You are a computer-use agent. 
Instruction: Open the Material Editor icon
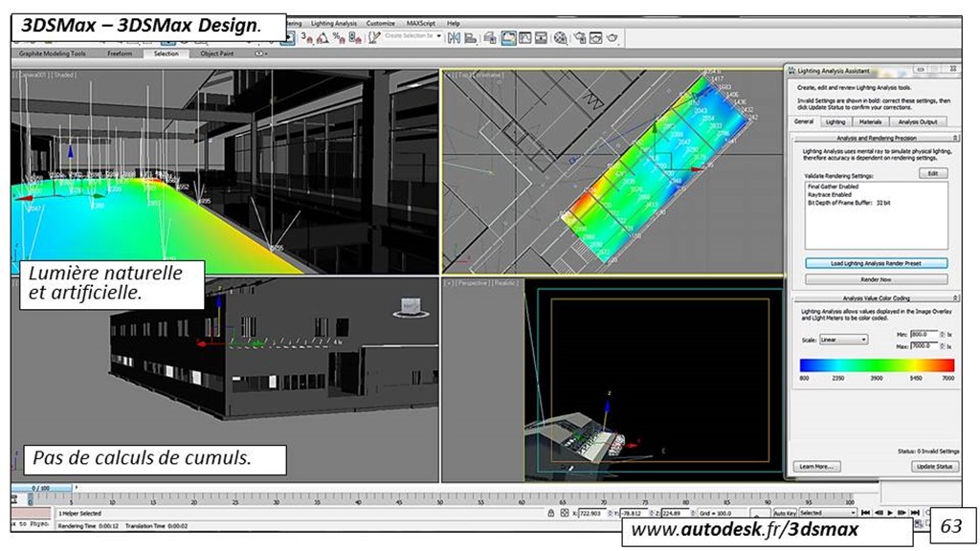(x=561, y=37)
